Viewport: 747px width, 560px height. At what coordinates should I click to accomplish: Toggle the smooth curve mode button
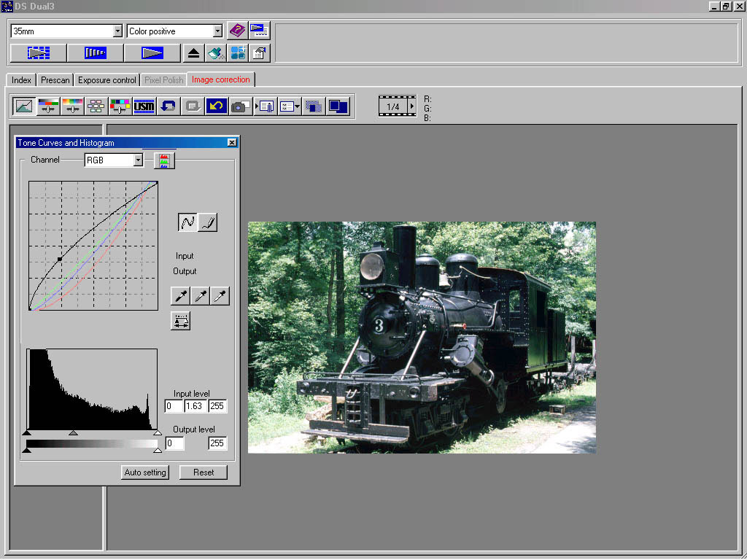click(188, 222)
